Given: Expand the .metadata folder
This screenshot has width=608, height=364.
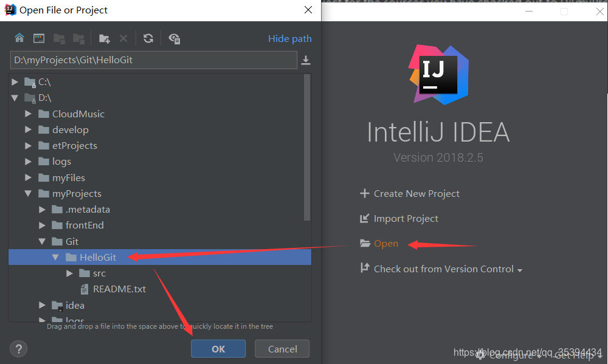Looking at the screenshot, I should coord(42,209).
